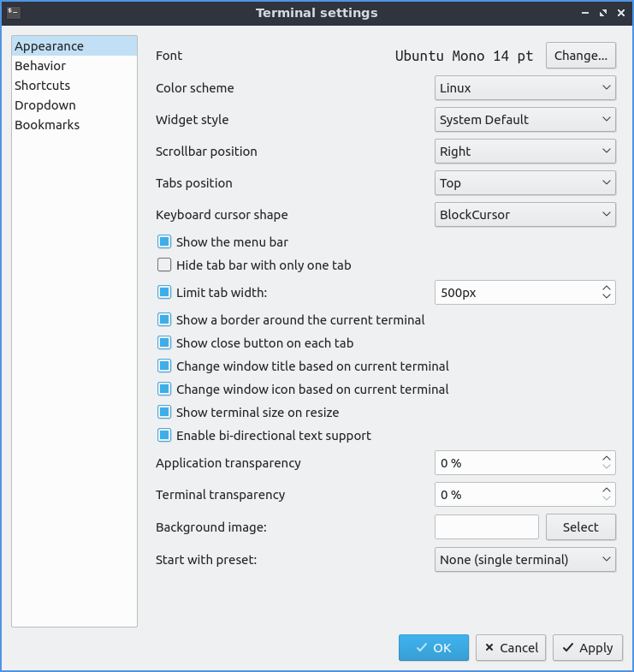Viewport: 634px width, 672px height.
Task: Increase Limit tab width with up arrow
Action: pyautogui.click(x=607, y=288)
